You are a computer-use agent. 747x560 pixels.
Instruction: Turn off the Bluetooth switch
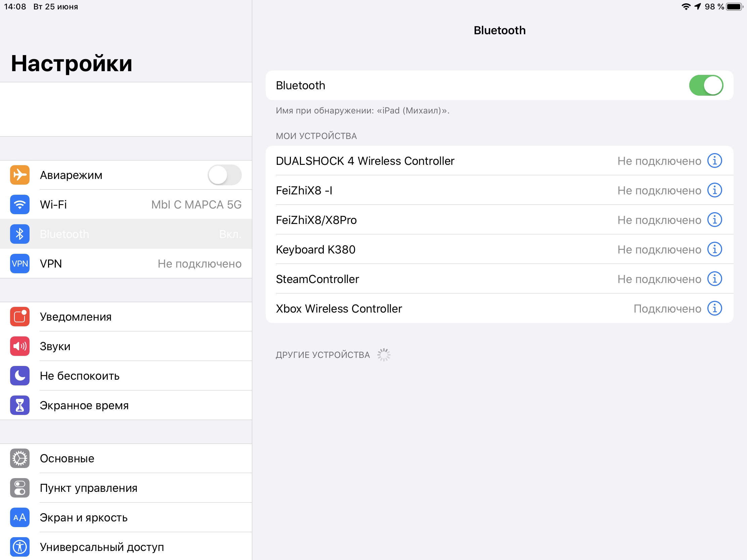pyautogui.click(x=706, y=85)
